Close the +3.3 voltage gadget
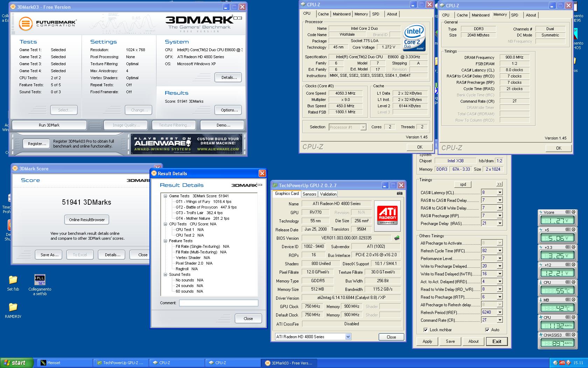Screen dimensions: 588x368 click(x=573, y=247)
